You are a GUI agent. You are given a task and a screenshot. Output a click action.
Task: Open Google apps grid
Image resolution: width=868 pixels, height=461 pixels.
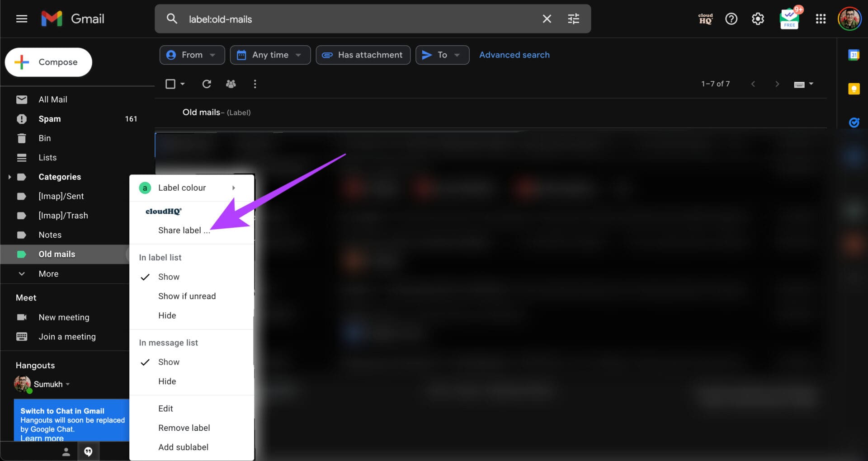point(821,19)
